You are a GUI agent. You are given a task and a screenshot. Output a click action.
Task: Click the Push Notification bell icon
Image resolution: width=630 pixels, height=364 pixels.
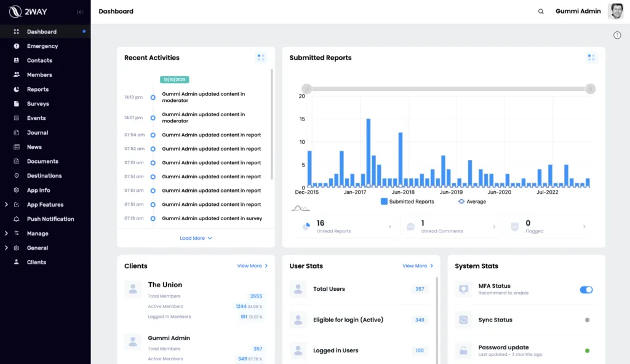[17, 219]
